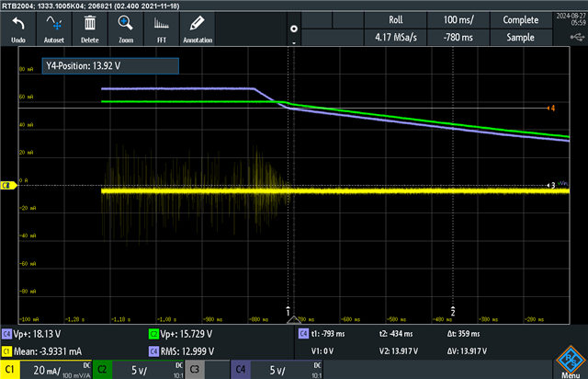The image size is (588, 379).
Task: Open the R&S Menu button
Action: (x=571, y=362)
